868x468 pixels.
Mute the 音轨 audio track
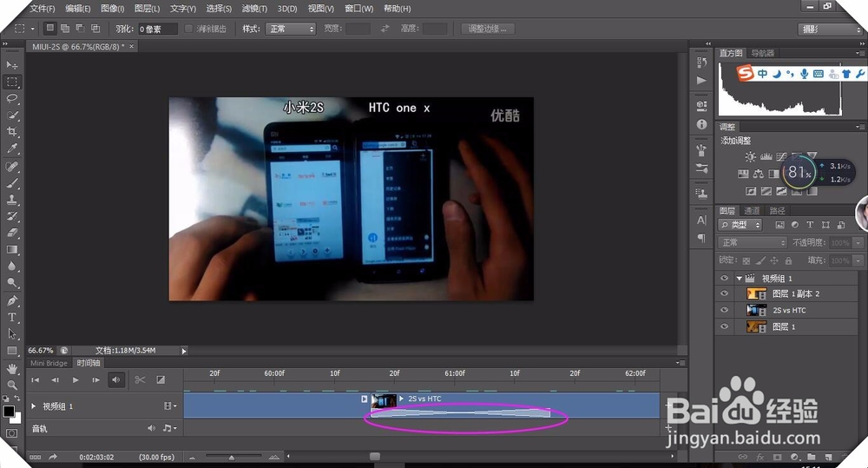(x=151, y=428)
